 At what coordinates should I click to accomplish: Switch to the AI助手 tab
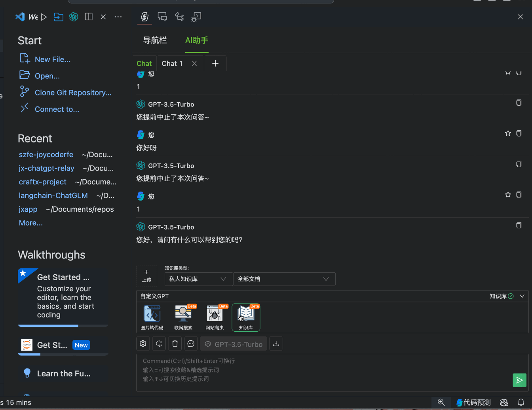point(197,40)
